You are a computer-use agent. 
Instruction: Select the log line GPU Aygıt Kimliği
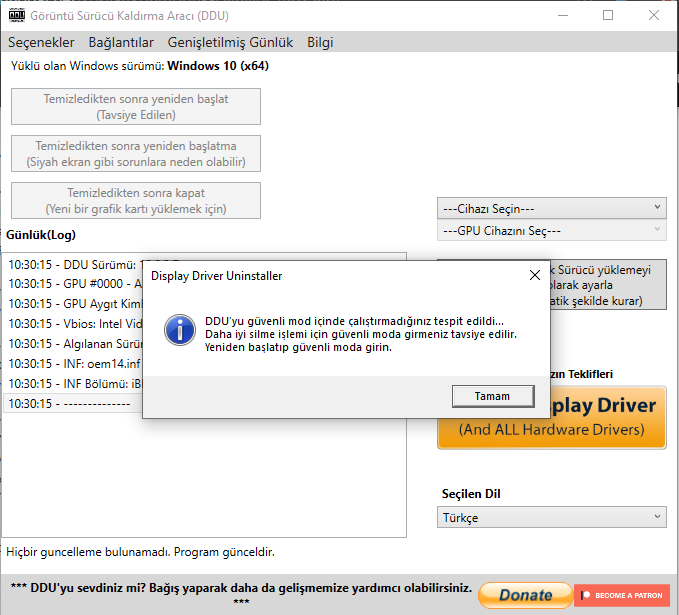pos(75,304)
